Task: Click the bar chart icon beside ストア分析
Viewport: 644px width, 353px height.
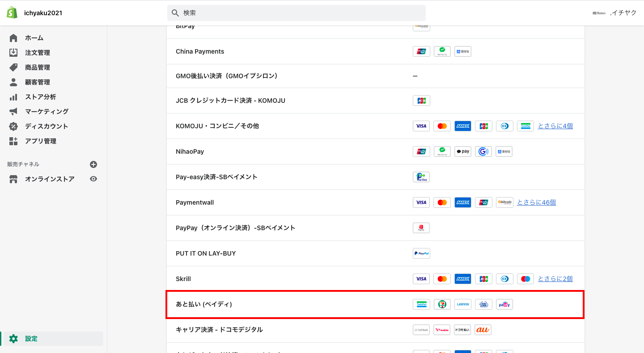Action: (x=13, y=97)
